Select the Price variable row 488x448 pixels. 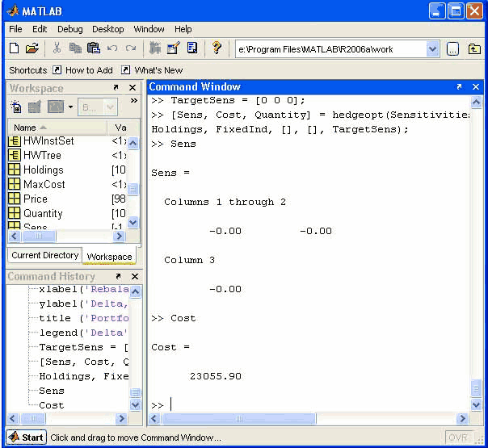coord(67,199)
